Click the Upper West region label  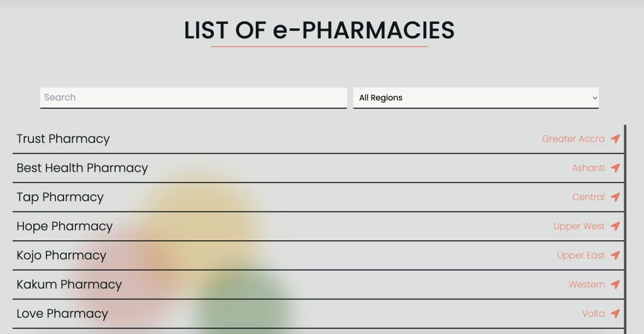(579, 226)
